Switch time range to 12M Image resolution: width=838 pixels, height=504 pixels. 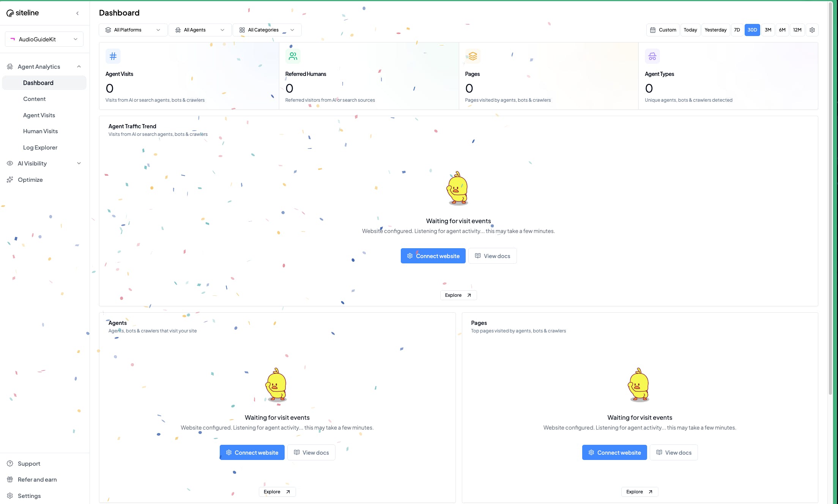pos(797,30)
